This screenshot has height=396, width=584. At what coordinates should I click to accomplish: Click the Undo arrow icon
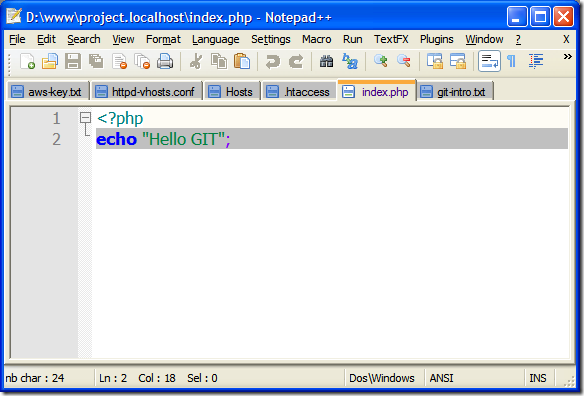pyautogui.click(x=273, y=61)
